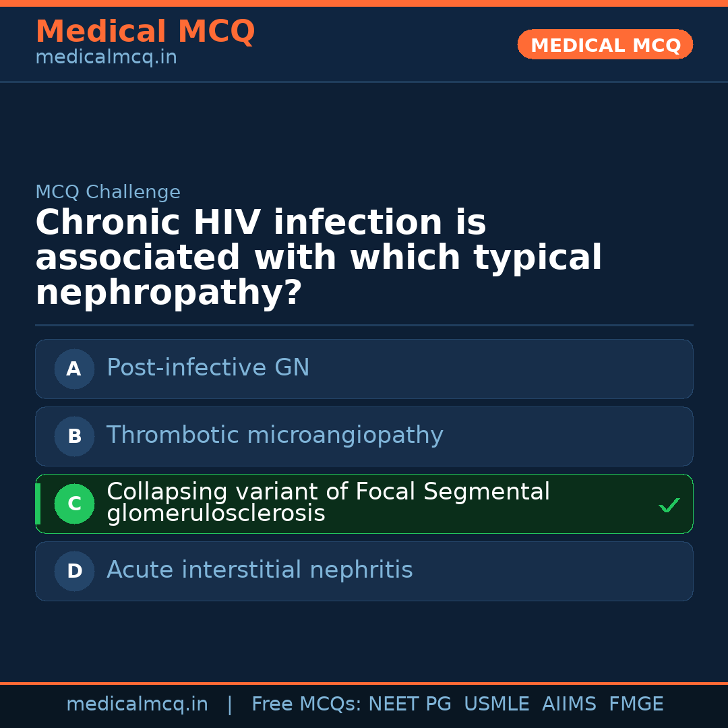728x728 pixels.
Task: Click the B letter circle icon
Action: [74, 436]
